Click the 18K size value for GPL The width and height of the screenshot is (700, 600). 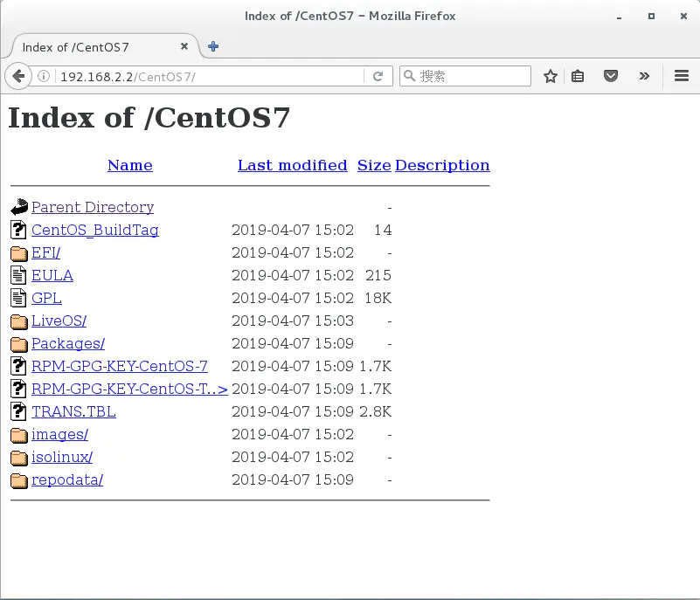[378, 298]
